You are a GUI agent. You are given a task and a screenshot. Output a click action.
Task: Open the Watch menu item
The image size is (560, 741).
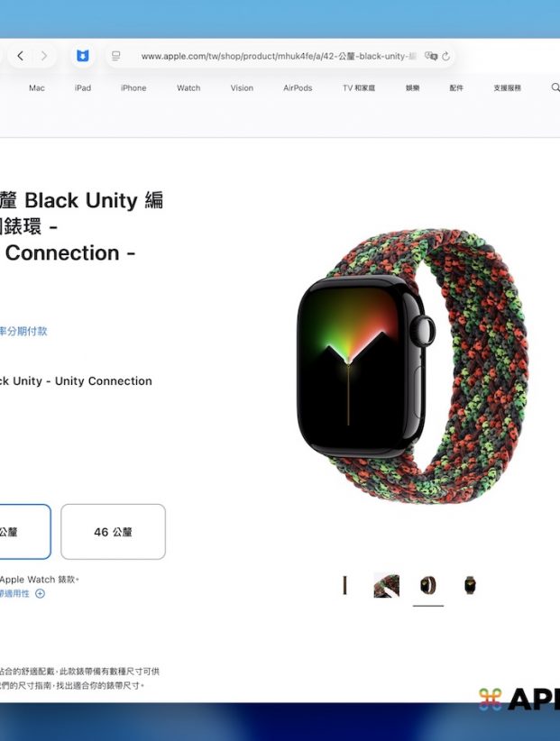[x=188, y=88]
